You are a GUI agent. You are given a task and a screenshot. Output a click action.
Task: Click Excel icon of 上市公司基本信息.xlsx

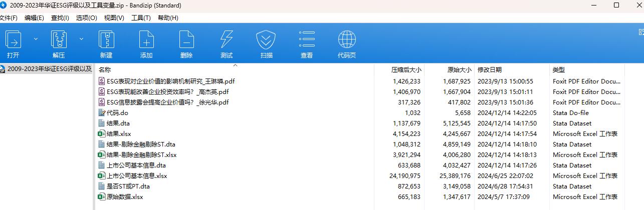pyautogui.click(x=102, y=175)
